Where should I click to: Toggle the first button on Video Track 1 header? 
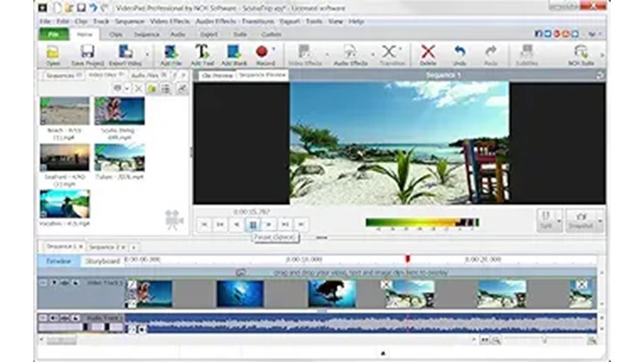(43, 283)
